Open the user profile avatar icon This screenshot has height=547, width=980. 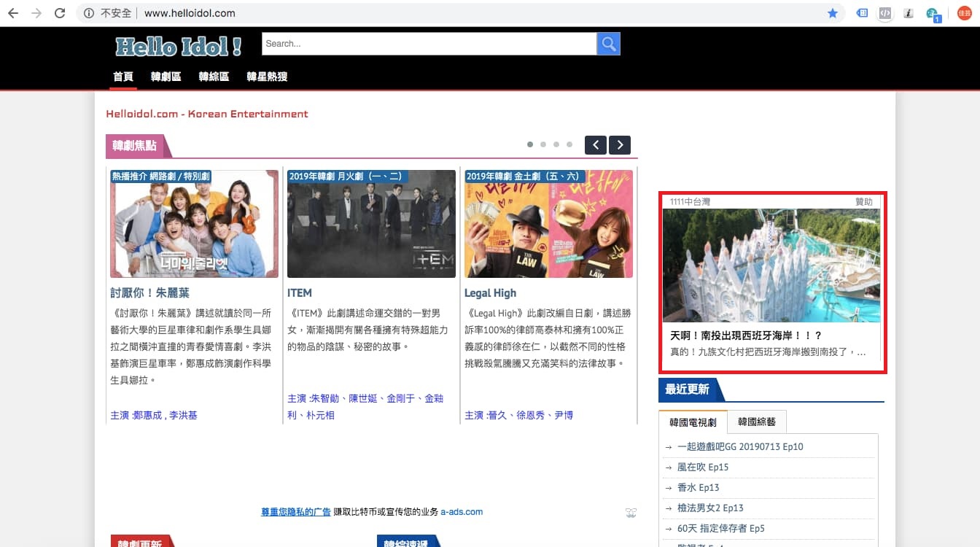click(x=965, y=13)
